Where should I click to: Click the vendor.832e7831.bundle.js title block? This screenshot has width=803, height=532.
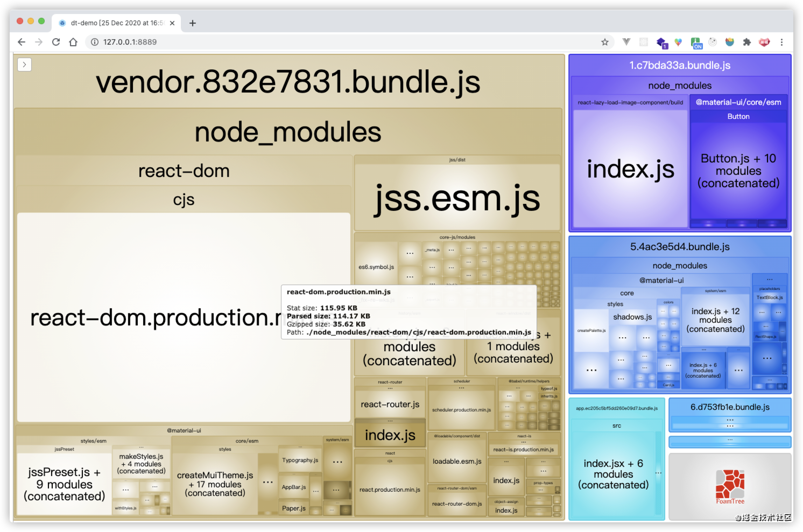click(x=288, y=82)
